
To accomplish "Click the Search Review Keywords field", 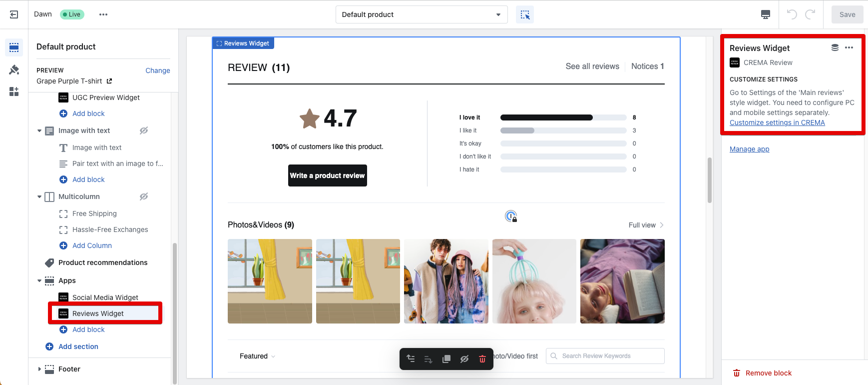I will click(605, 356).
